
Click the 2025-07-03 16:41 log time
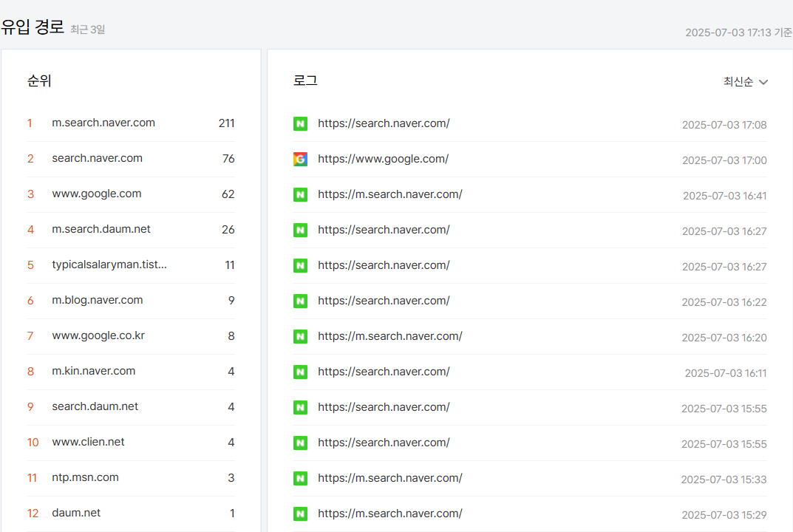click(725, 196)
